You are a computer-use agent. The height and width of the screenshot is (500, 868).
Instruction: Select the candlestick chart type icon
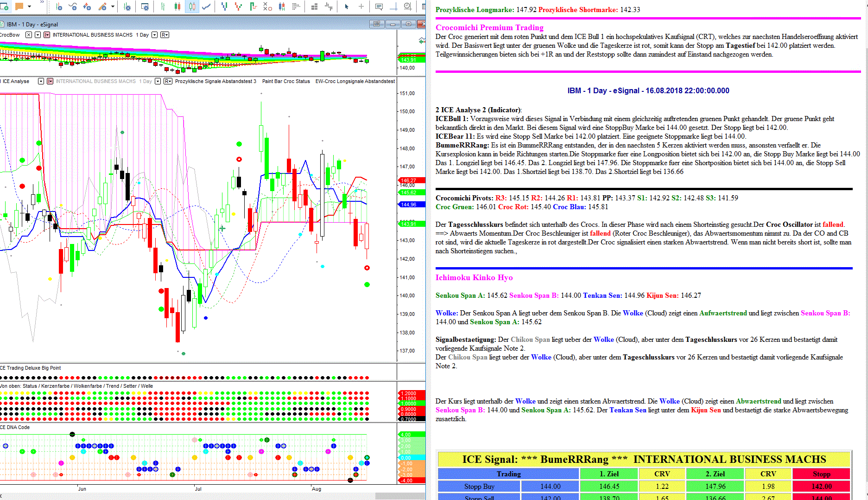pyautogui.click(x=177, y=6)
